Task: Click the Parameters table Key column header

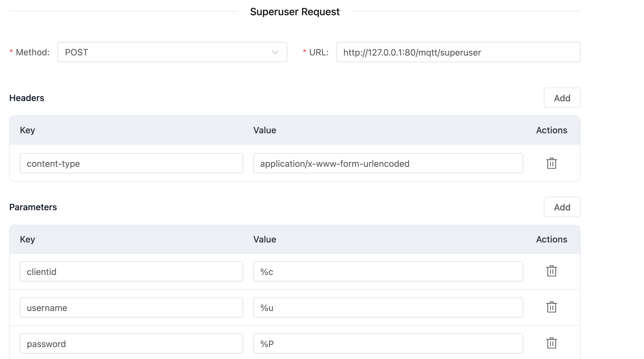Action: (x=27, y=239)
